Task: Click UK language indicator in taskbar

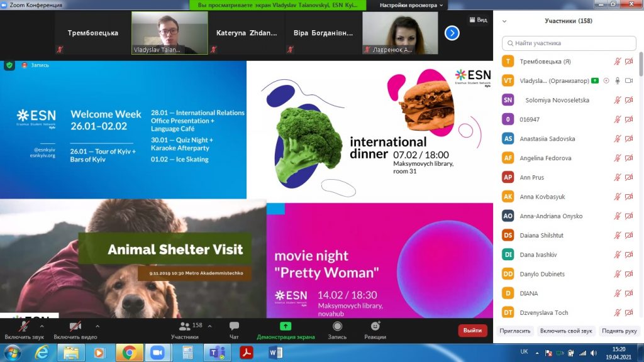Action: (524, 352)
